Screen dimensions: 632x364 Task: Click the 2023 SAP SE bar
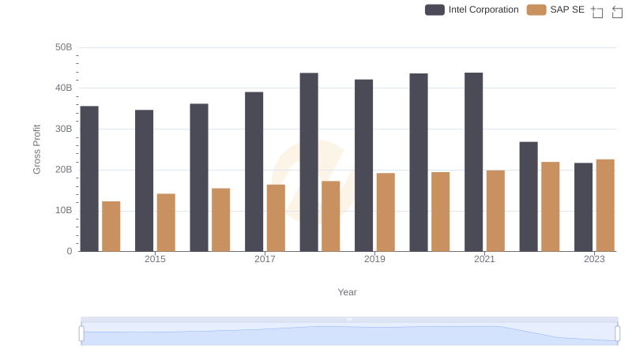point(605,205)
